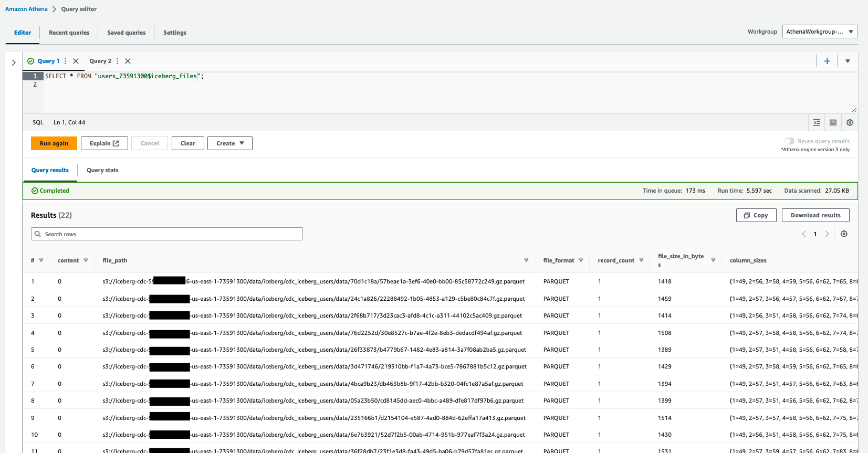Image resolution: width=868 pixels, height=453 pixels.
Task: Open the Amazon Athena breadcrumb link
Action: point(26,9)
